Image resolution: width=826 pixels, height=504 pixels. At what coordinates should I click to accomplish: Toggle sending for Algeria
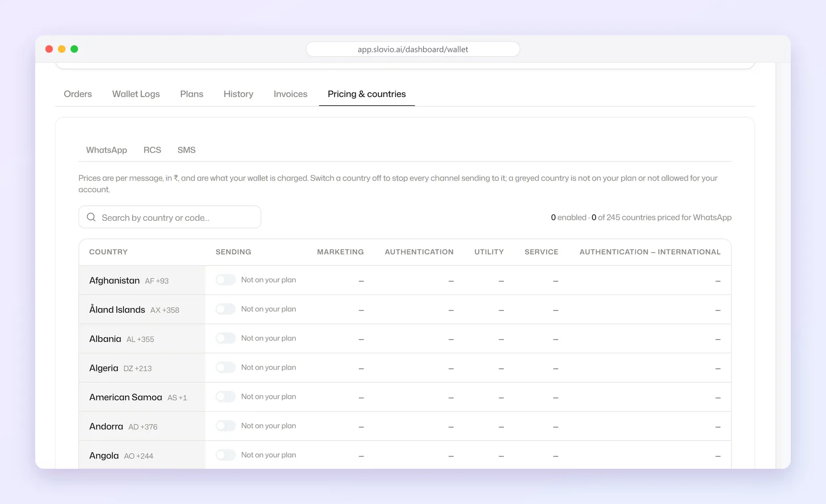pos(226,367)
